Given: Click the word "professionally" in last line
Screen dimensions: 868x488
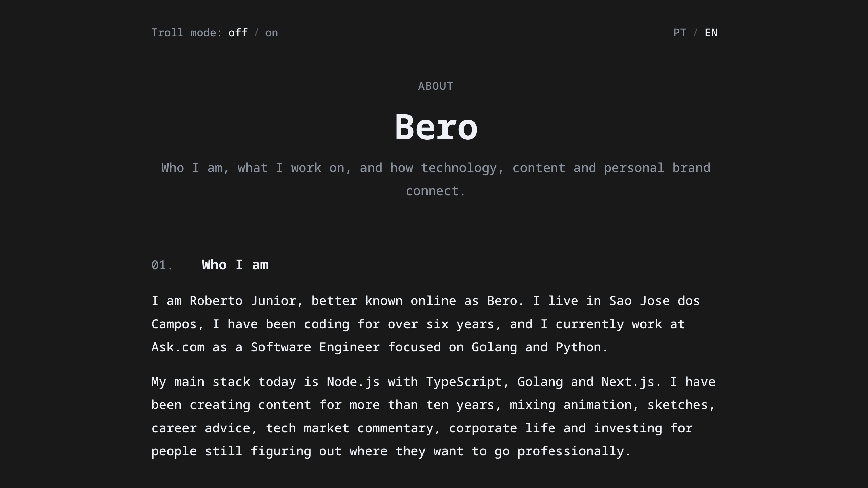Looking at the screenshot, I should (570, 451).
